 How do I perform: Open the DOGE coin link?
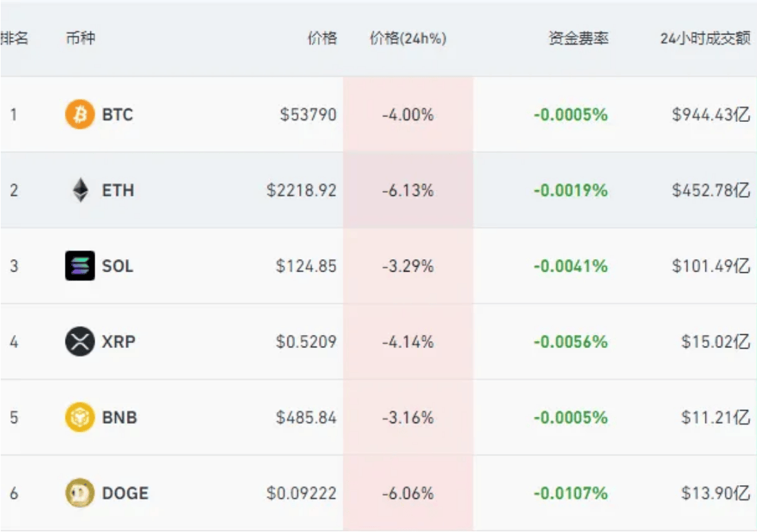(x=125, y=493)
